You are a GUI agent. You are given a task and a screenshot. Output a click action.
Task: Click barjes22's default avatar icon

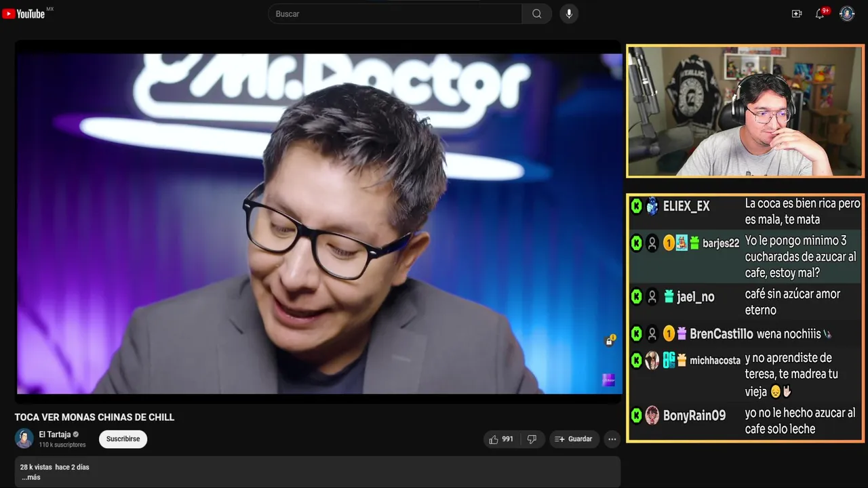pyautogui.click(x=652, y=243)
